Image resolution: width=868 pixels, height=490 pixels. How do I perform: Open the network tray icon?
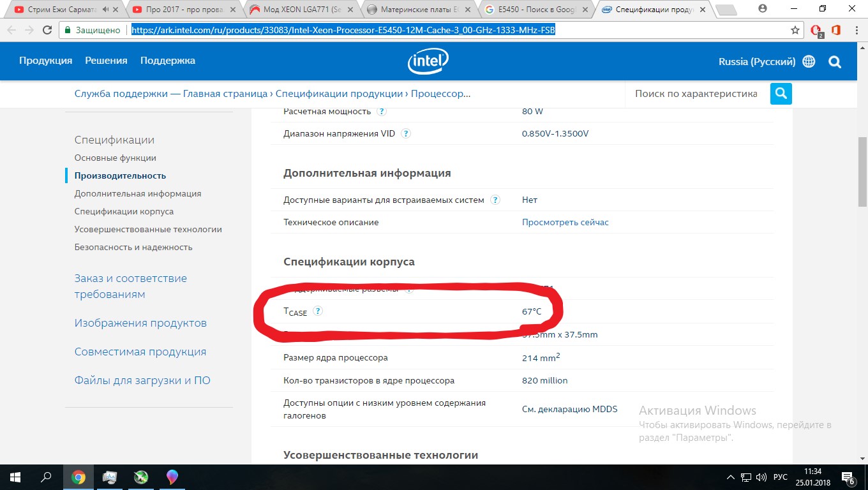745,477
